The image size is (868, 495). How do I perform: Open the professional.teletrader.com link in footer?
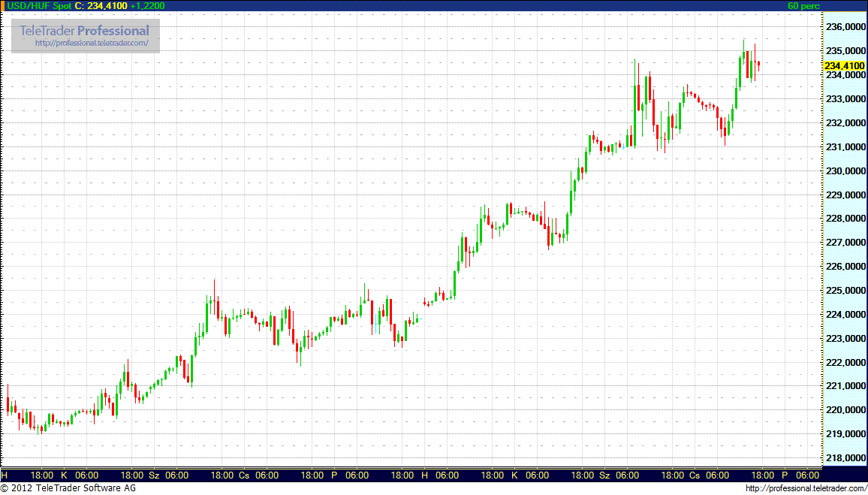click(x=806, y=488)
